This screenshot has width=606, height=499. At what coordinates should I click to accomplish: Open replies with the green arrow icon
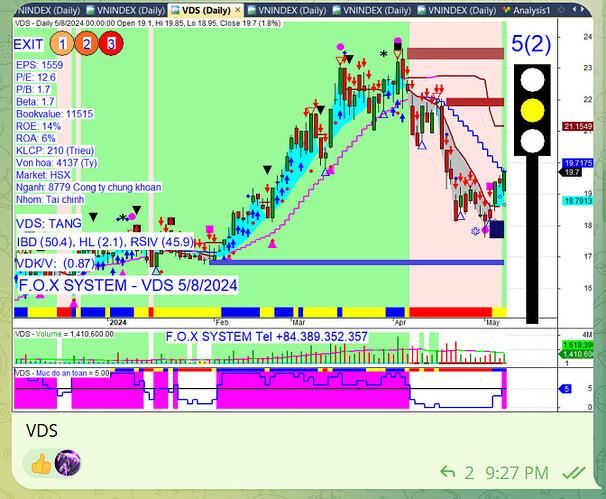(x=448, y=472)
